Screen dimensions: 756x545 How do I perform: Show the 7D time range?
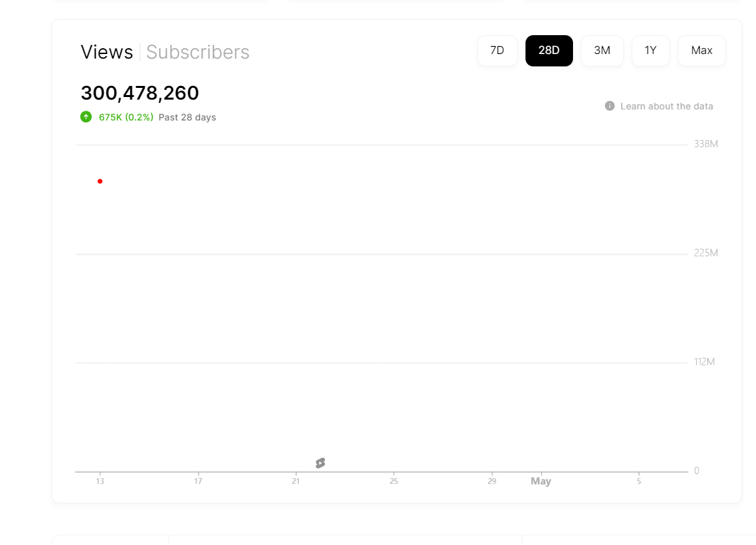[x=497, y=51]
